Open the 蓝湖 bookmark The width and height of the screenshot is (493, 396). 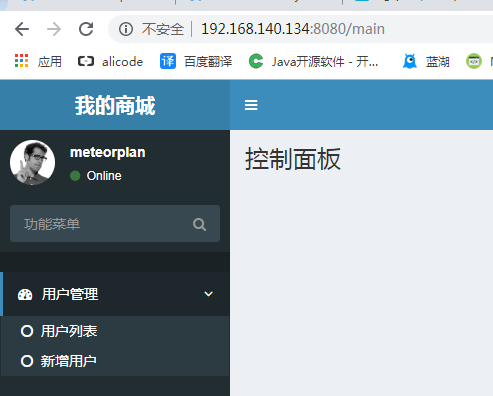[426, 61]
